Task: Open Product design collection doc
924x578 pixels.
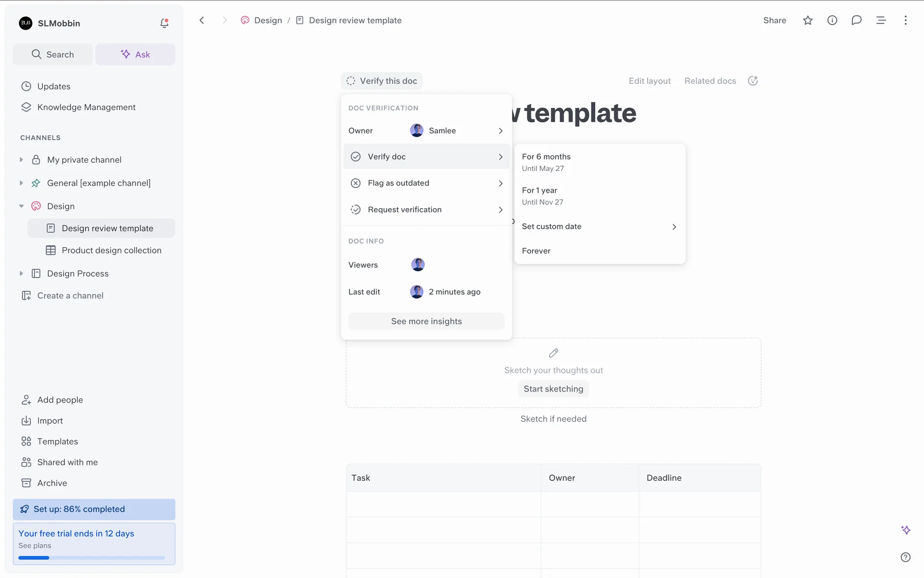Action: click(111, 250)
